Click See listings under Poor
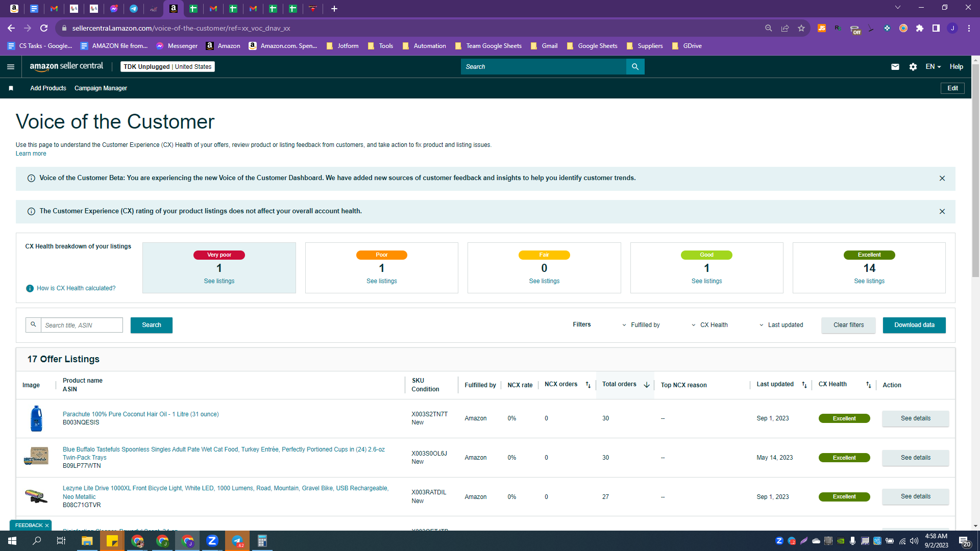 382,281
